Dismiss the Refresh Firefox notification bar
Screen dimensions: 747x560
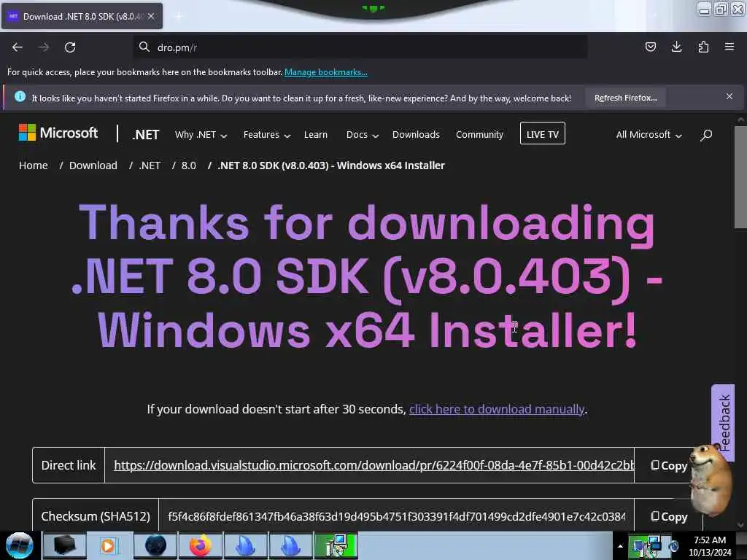coord(729,96)
